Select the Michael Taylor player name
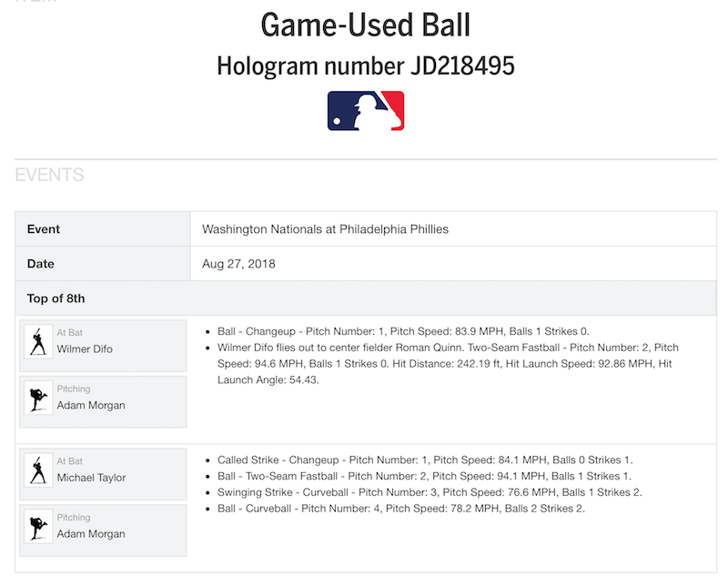 [90, 477]
